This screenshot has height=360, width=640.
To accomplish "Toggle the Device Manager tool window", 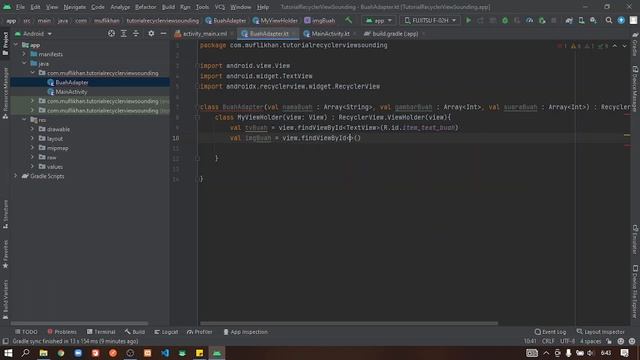I will pos(635,89).
